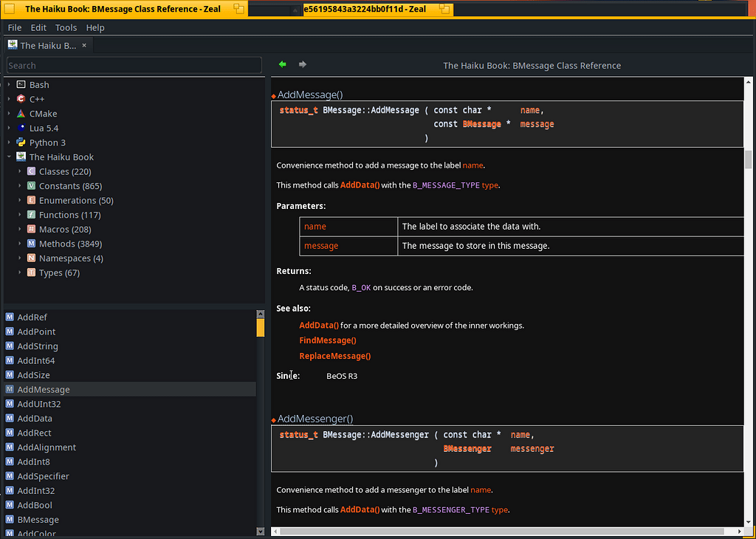Focus the Search input field
This screenshot has width=756, height=539.
click(134, 65)
